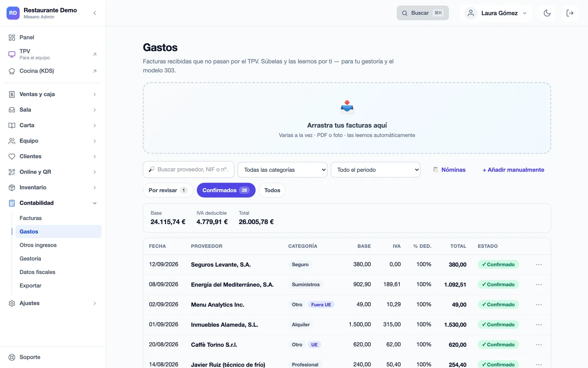Viewport: 588px width, 368px height.
Task: Click the logout icon
Action: tap(570, 13)
